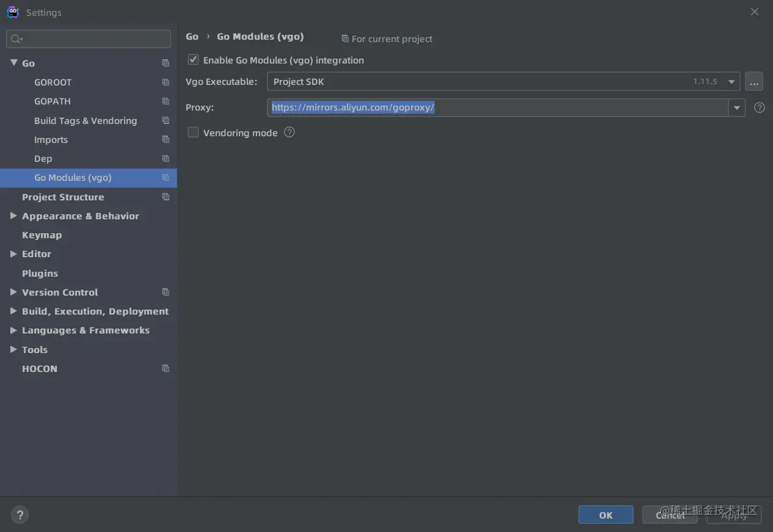773x532 pixels.
Task: Open help icon next to Vendoring mode
Action: pyautogui.click(x=289, y=132)
